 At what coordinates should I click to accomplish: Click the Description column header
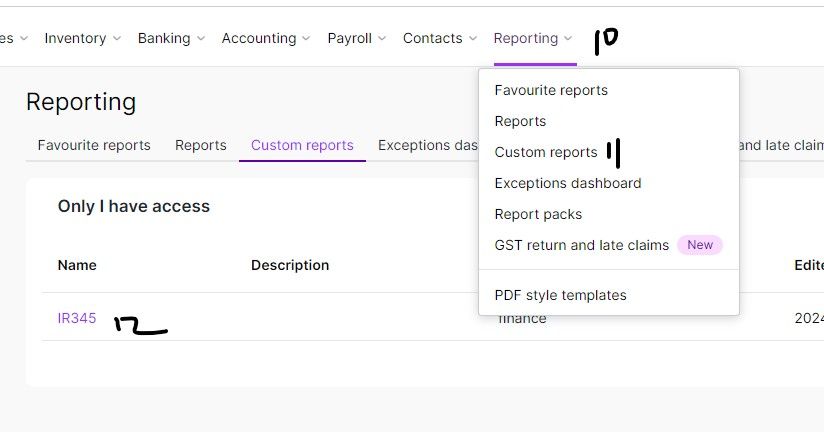[x=290, y=265]
